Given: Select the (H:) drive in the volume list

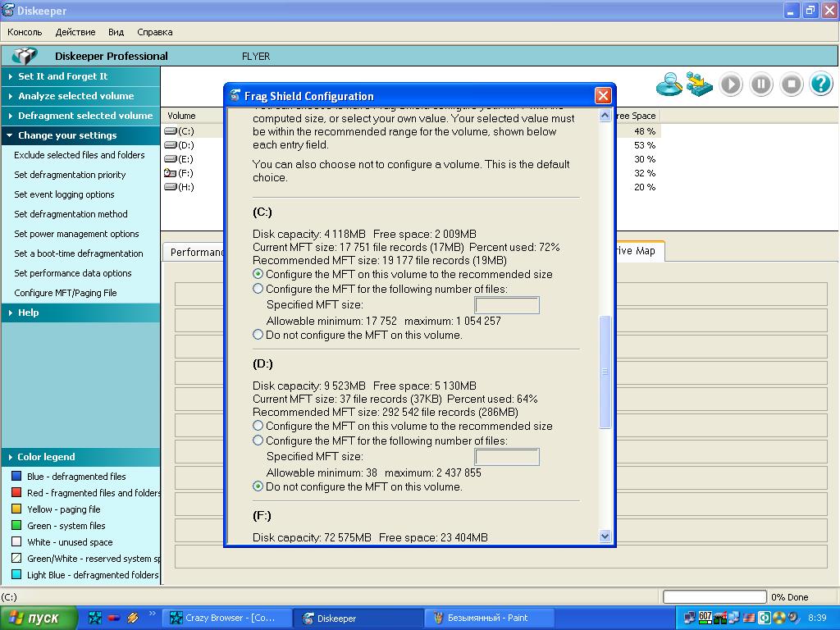Looking at the screenshot, I should click(x=180, y=187).
